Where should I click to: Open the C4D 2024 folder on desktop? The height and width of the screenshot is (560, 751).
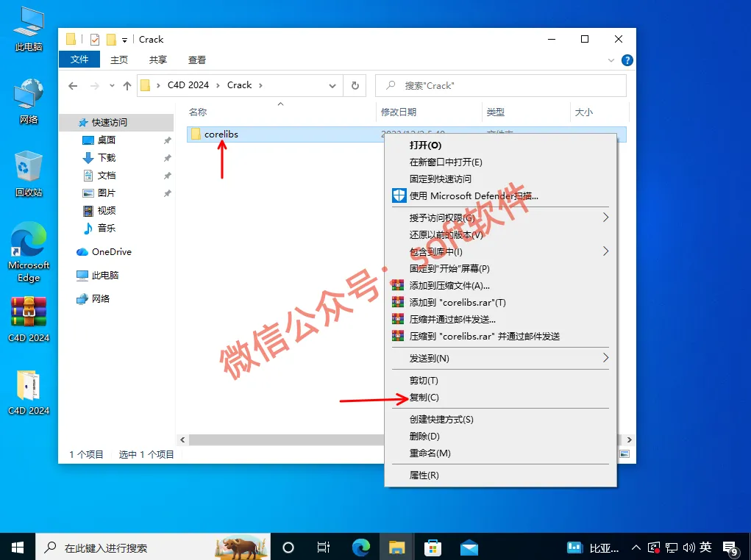(28, 392)
